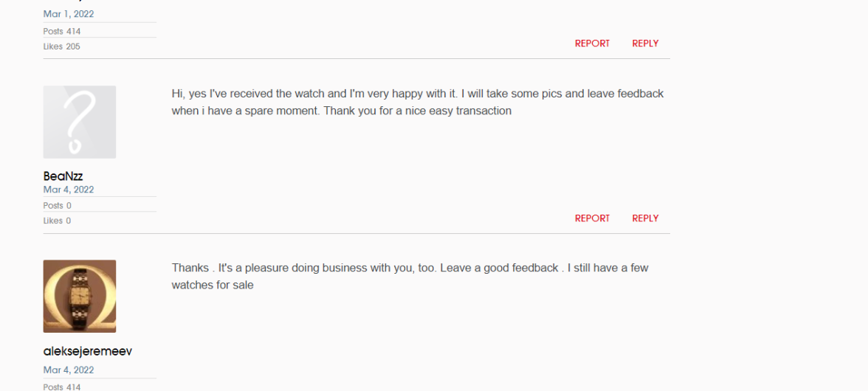Click the Likes 205 count

tap(62, 46)
